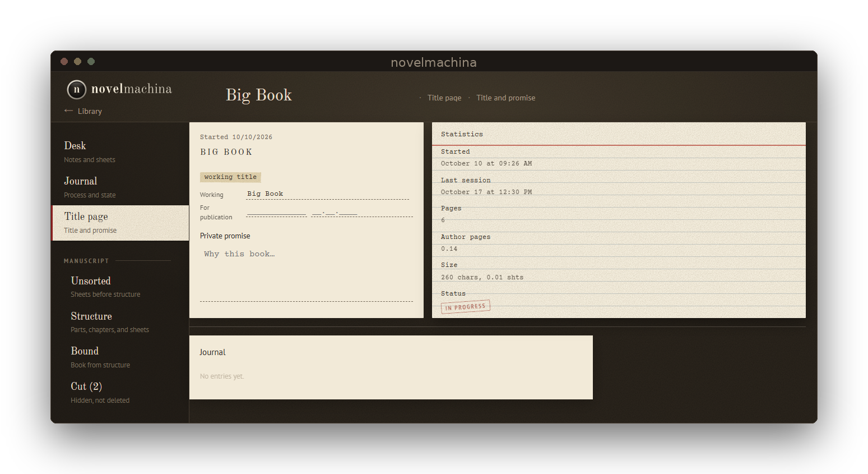Image resolution: width=868 pixels, height=474 pixels.
Task: Click October 17 at 12:30 PM value
Action: (486, 192)
